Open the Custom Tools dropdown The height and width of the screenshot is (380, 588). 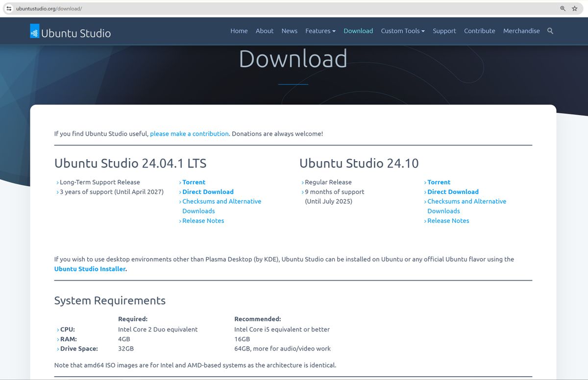[x=402, y=31]
